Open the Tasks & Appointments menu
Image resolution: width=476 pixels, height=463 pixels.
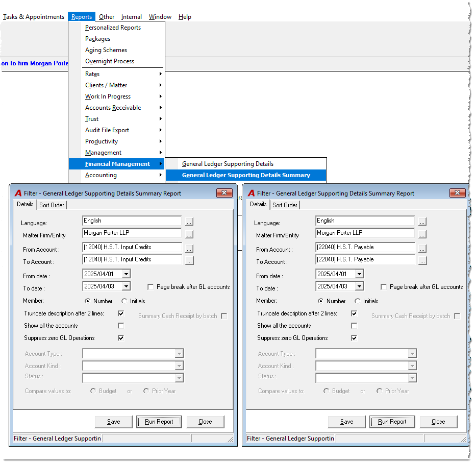point(33,17)
